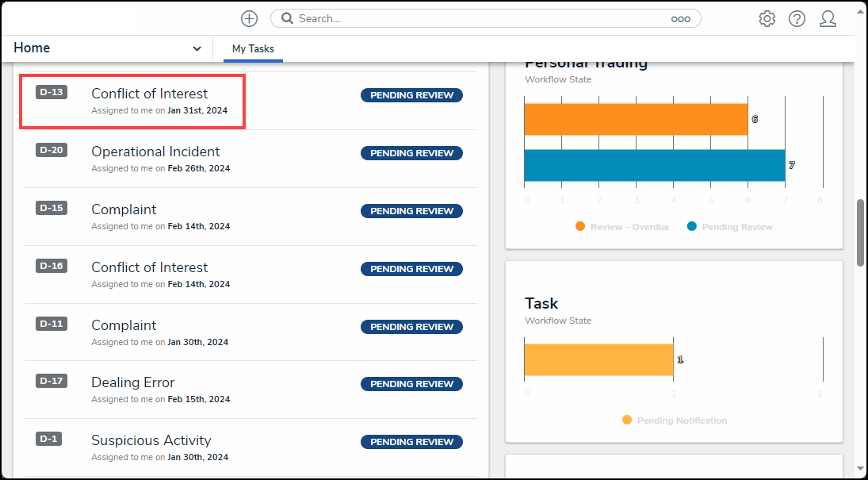Toggle Review - Overdue legend item
Screen dimensions: 868x480
622,227
